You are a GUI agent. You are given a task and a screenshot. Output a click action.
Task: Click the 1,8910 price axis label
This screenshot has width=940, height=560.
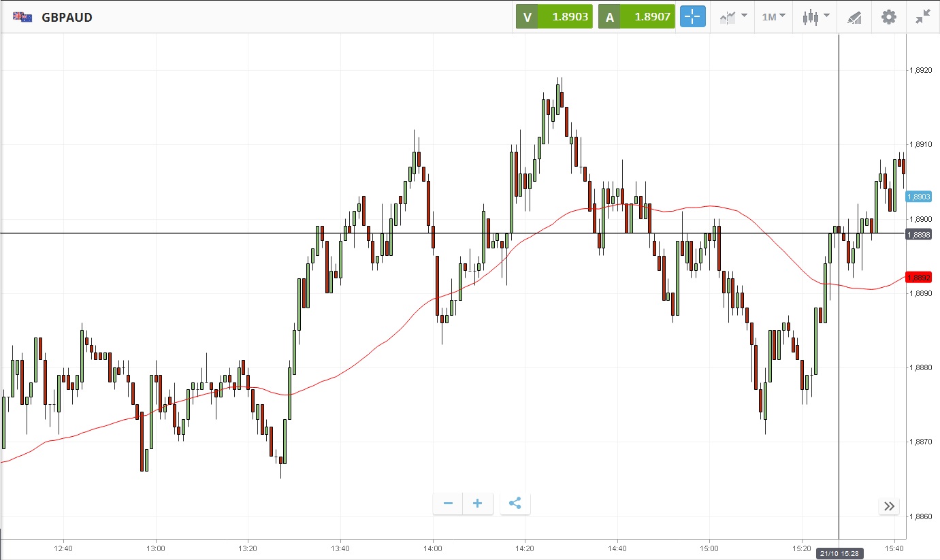click(x=920, y=144)
